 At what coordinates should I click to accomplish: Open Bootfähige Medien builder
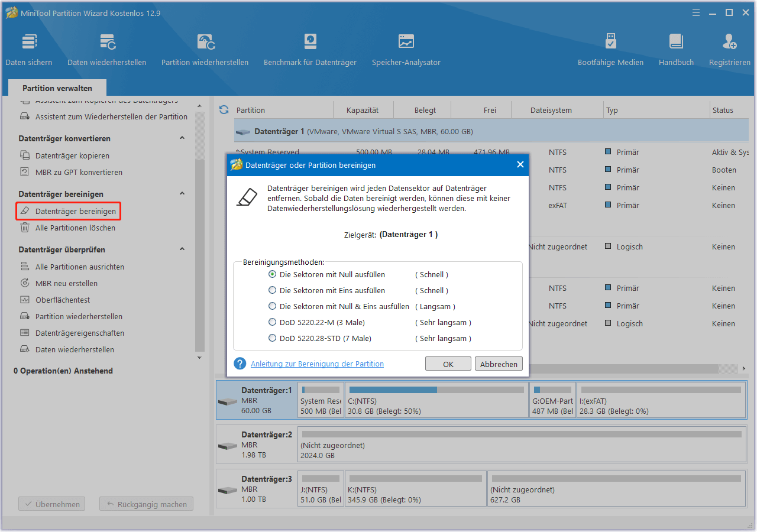(610, 50)
